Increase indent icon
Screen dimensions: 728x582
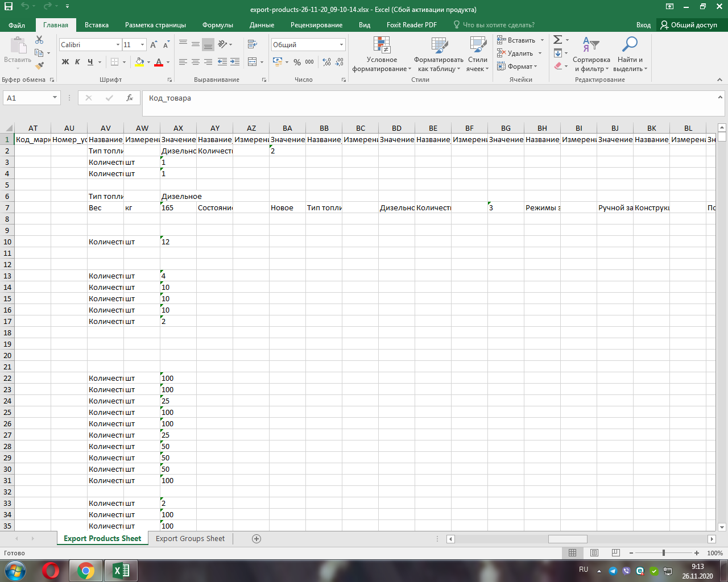tap(234, 62)
